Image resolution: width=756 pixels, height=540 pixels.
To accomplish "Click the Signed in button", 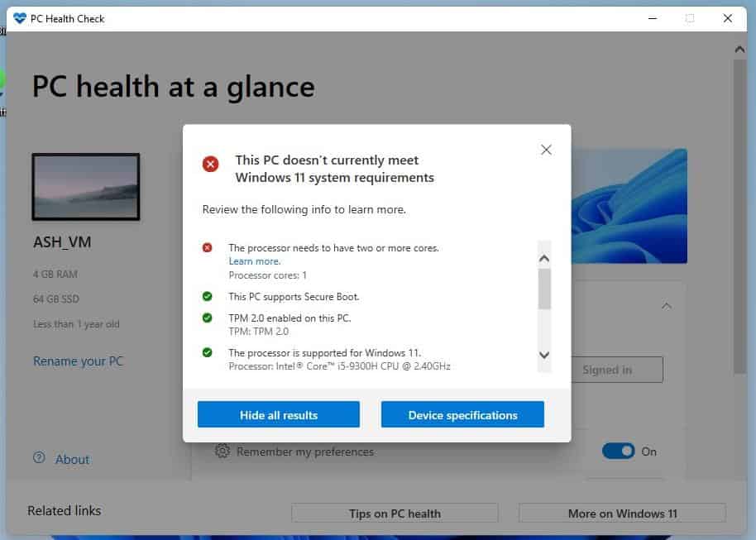I will coord(608,370).
